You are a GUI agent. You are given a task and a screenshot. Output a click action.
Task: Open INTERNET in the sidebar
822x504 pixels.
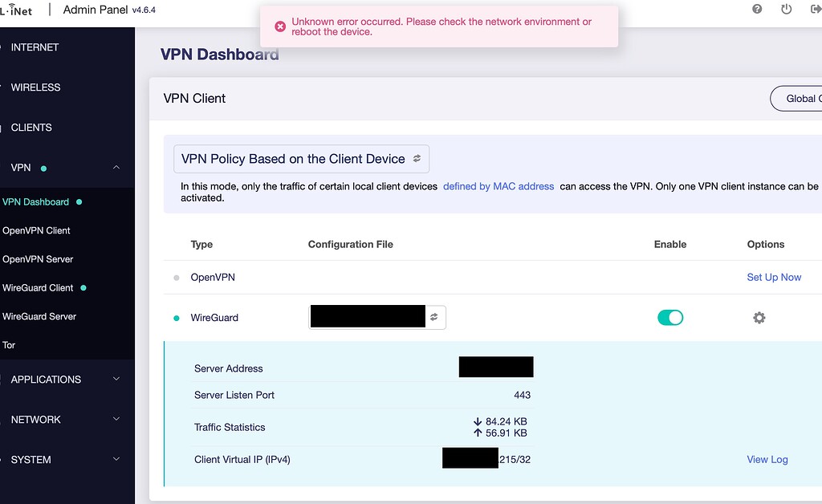point(35,47)
